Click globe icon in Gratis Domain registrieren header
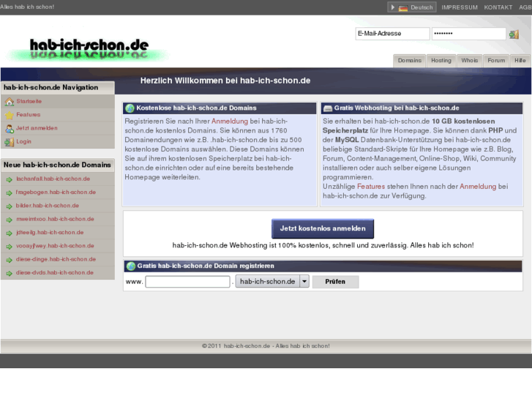This screenshot has width=532, height=399. point(131,266)
